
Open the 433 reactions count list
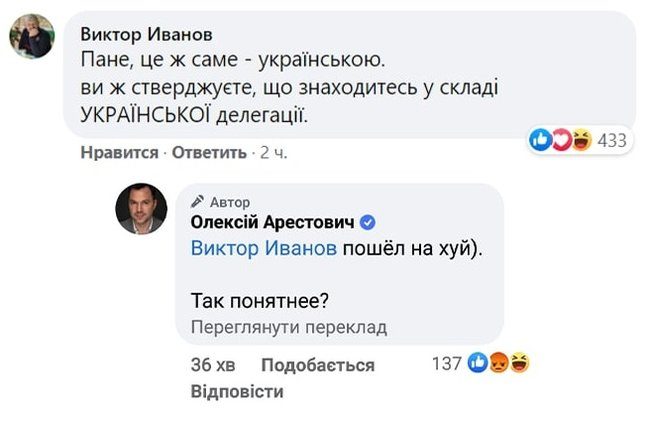[611, 141]
